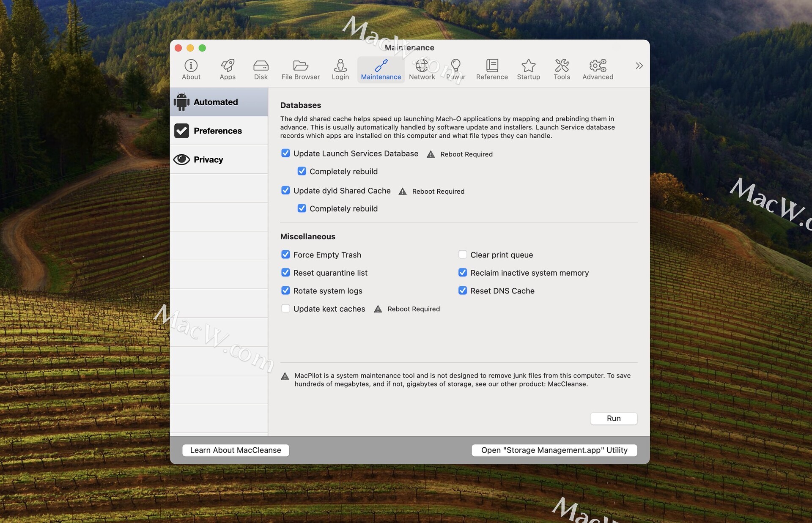
Task: Uncheck Update Launch Services Database
Action: (x=285, y=153)
